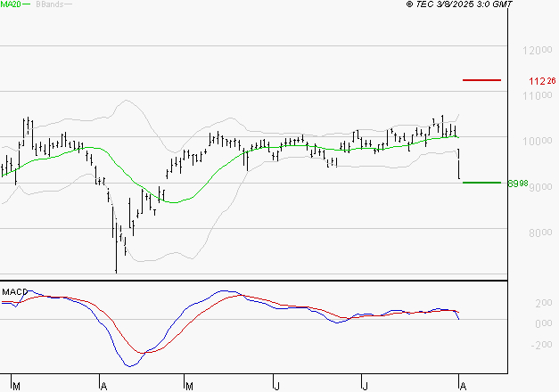
Task: Click the MACD panel label
Action: pos(14,292)
